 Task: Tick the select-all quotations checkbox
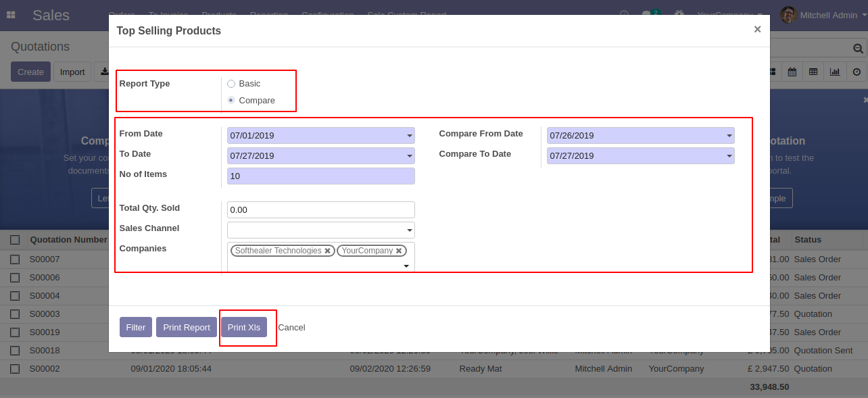[15, 240]
